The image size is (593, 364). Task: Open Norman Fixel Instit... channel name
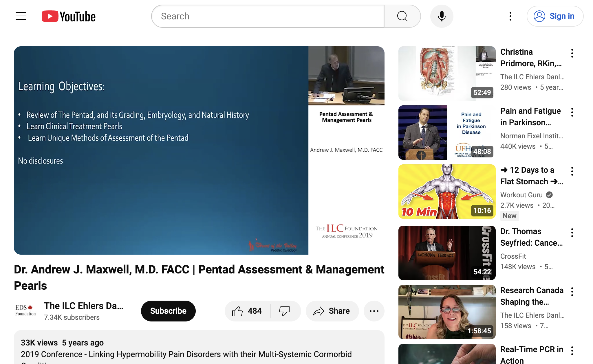tap(532, 136)
